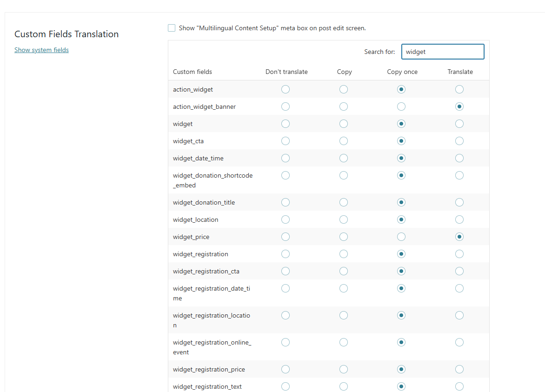Choose Don't translate for widget_registration_online_event
545x392 pixels.
[286, 342]
